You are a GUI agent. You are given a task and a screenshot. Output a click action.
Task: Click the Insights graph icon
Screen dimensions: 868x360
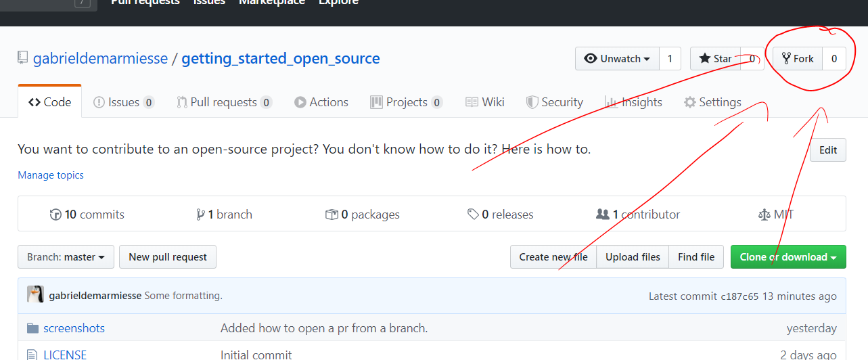point(611,102)
